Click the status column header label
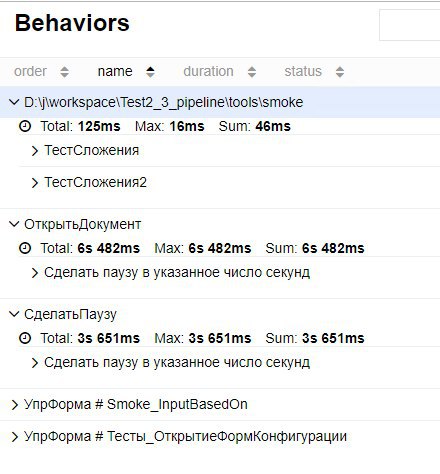The image size is (440, 474). coord(303,71)
